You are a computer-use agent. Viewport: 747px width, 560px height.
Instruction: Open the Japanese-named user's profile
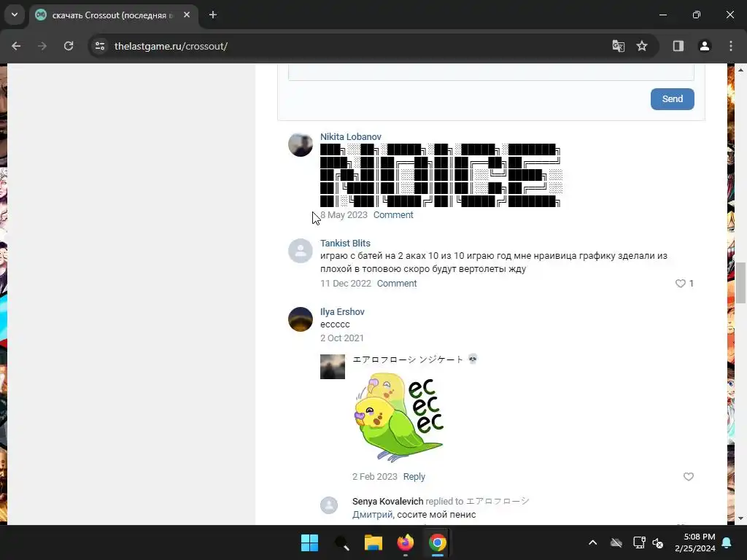(408, 359)
